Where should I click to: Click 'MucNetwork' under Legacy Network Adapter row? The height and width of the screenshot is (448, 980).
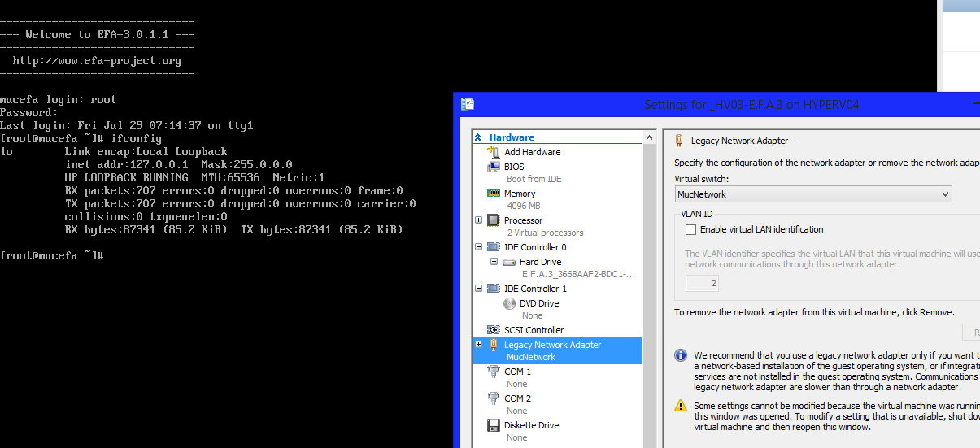531,357
